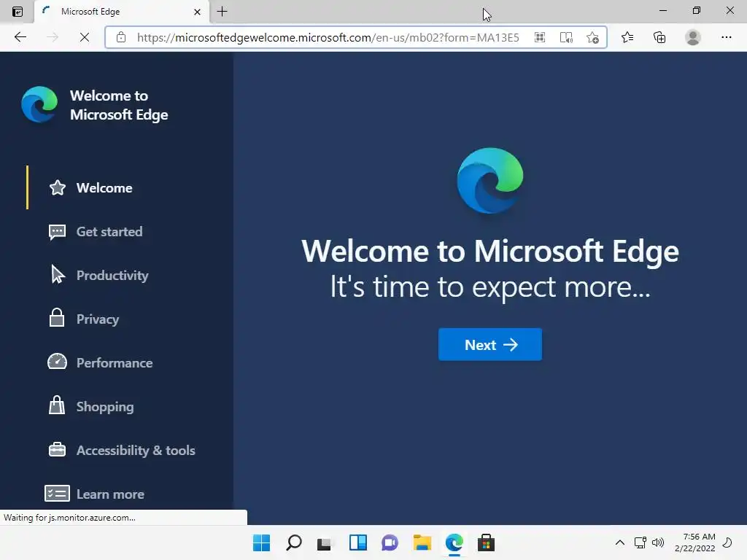The image size is (747, 560).
Task: Open the Productivity section
Action: point(112,275)
